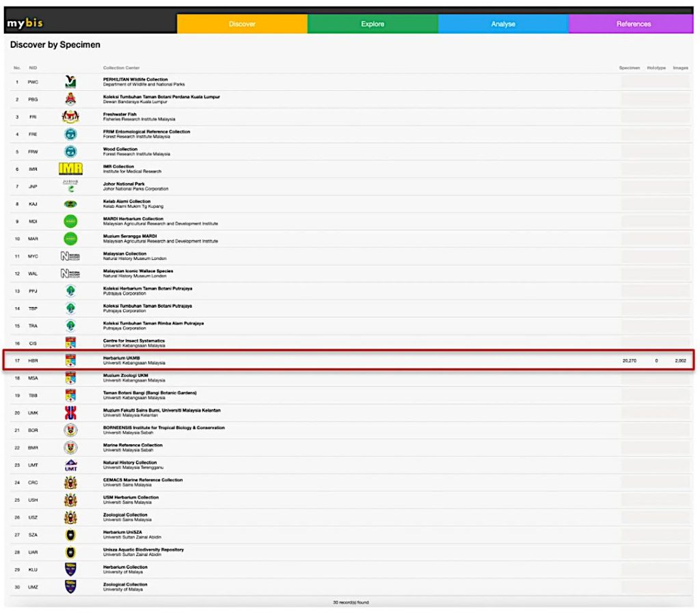Click the Malaysian Iconic Wallace Species logo
The image size is (700, 614).
click(70, 273)
